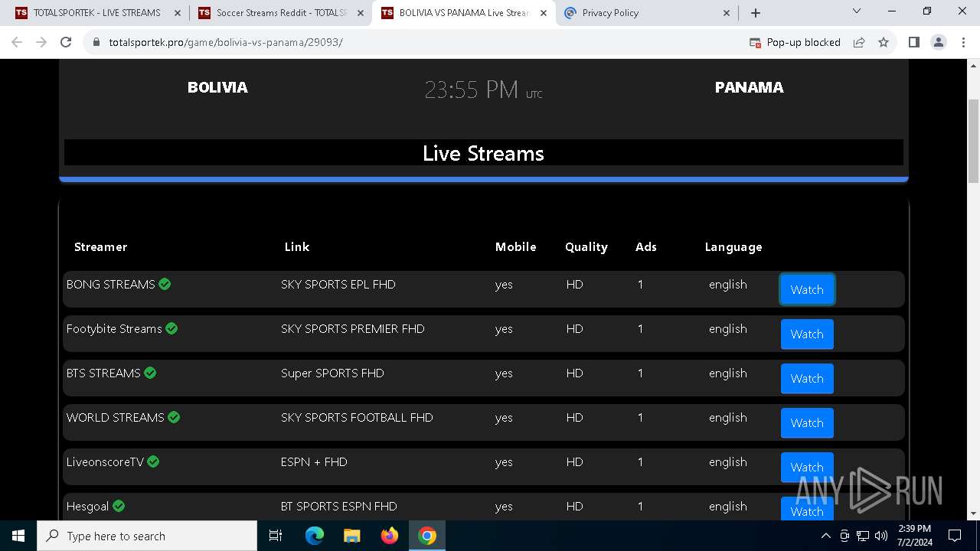Click the SKY SPORTS EPL FHD link text
The height and width of the screenshot is (551, 980).
(x=338, y=284)
